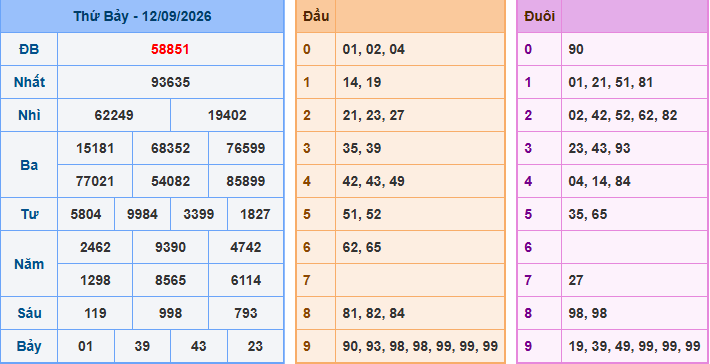
Task: Click the ĐB row label
Action: [29, 49]
